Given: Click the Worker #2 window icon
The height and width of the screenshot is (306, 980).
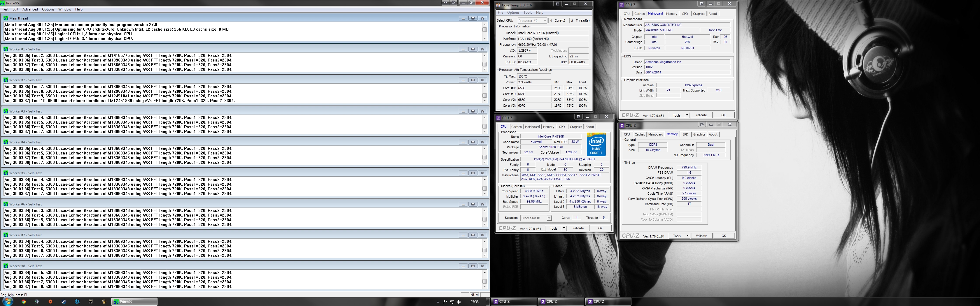Looking at the screenshot, I should coord(6,80).
